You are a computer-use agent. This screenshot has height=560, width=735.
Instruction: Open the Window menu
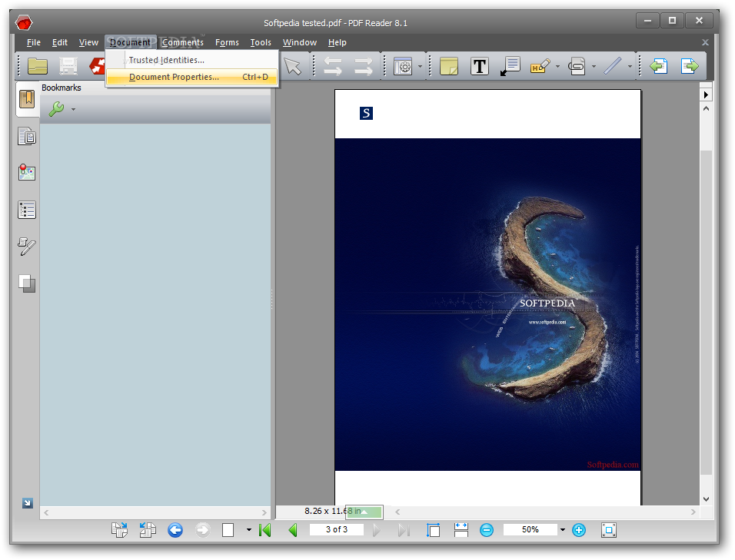[300, 42]
